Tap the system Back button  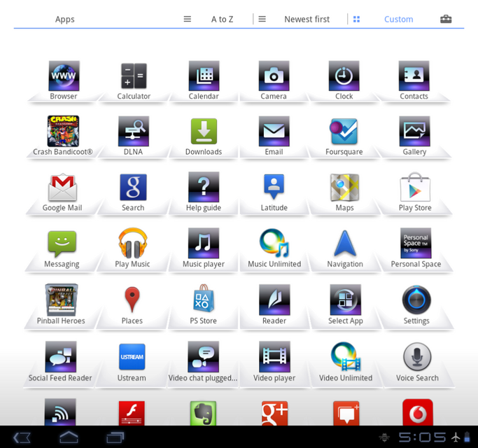coord(22,437)
